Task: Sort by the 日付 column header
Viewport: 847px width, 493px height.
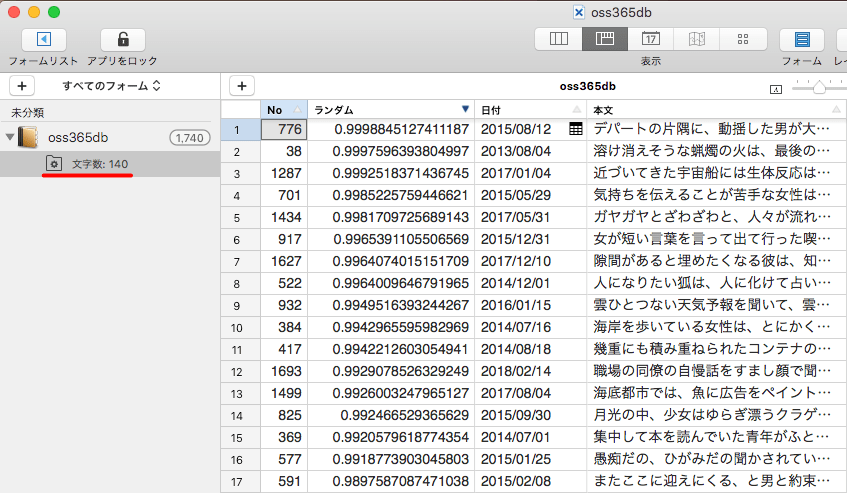Action: coord(530,110)
